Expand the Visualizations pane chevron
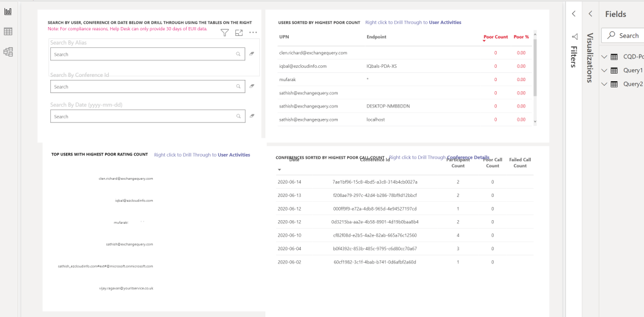The image size is (644, 317). click(590, 14)
